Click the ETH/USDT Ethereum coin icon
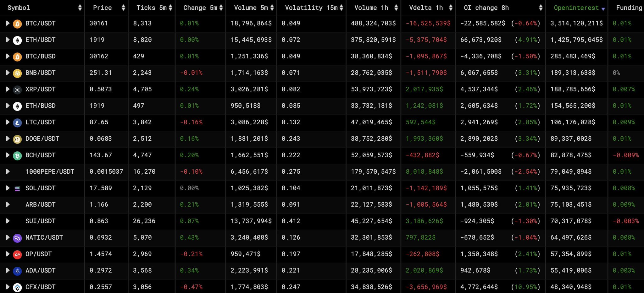This screenshot has height=293, width=644. 17,40
